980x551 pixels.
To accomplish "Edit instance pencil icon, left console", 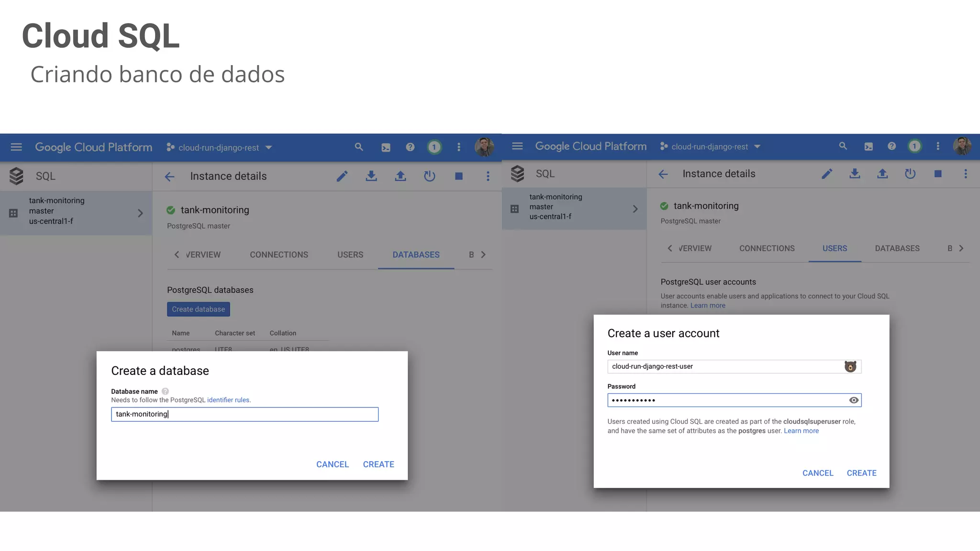I will point(342,176).
